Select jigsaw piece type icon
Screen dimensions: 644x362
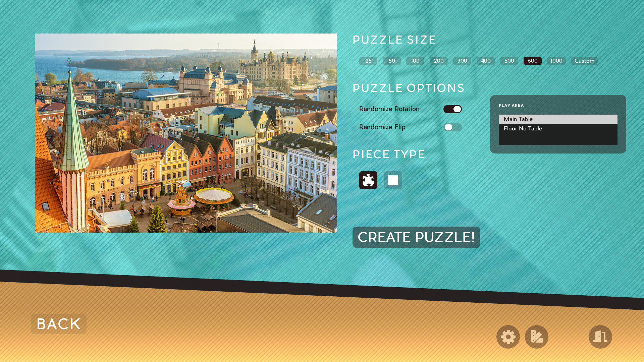(x=368, y=180)
